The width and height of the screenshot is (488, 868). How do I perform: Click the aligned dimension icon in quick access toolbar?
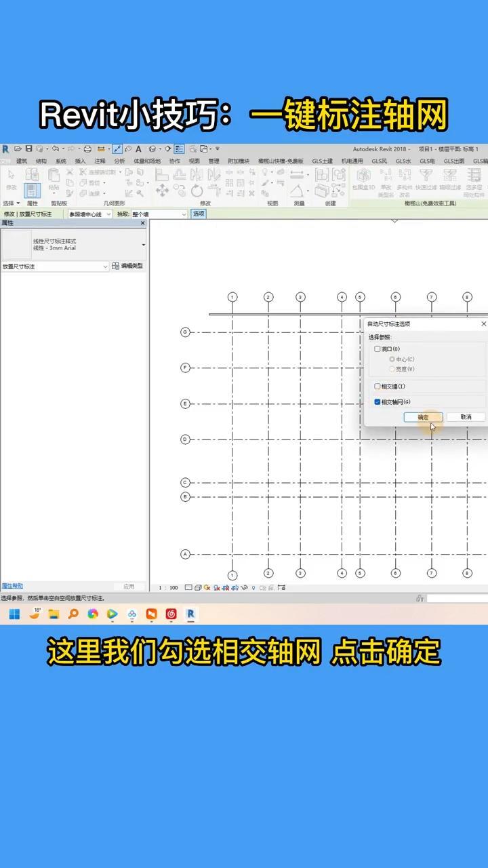point(117,149)
